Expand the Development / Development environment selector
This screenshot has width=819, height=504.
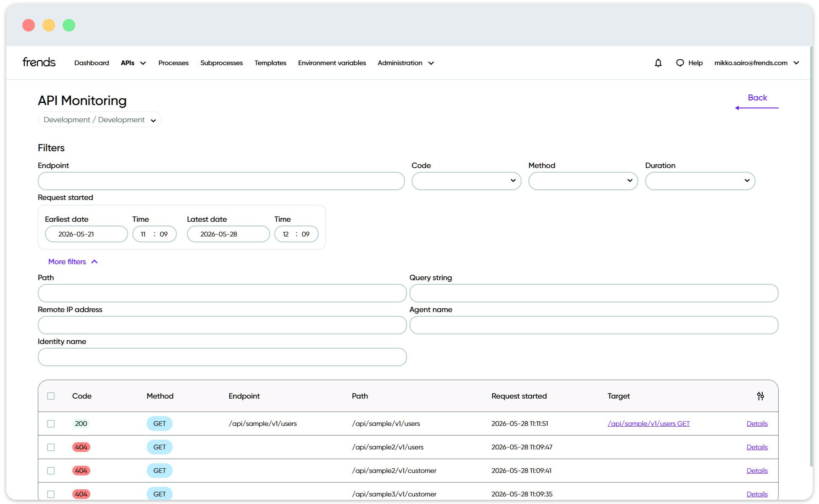coord(100,120)
